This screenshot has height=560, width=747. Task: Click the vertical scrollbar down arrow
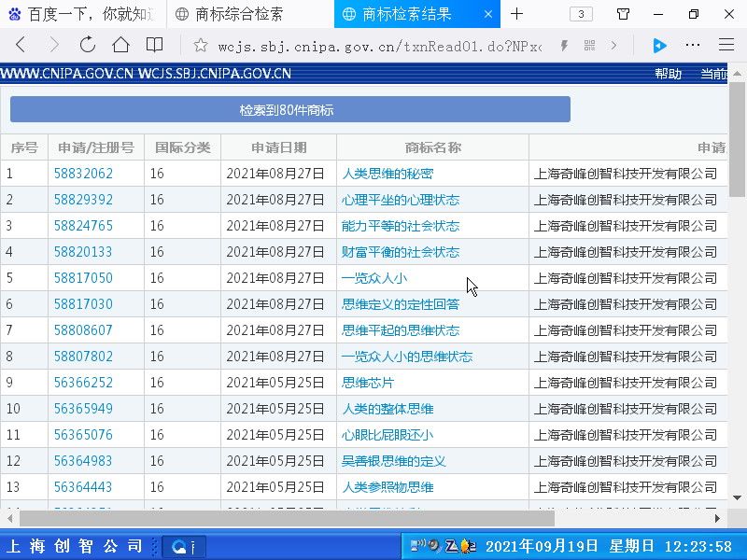coord(738,498)
